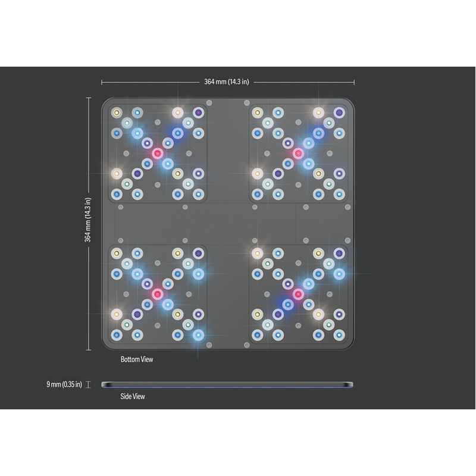The image size is (476, 476).
Task: Click left end tick of width dimension line
Action: pyautogui.click(x=102, y=82)
